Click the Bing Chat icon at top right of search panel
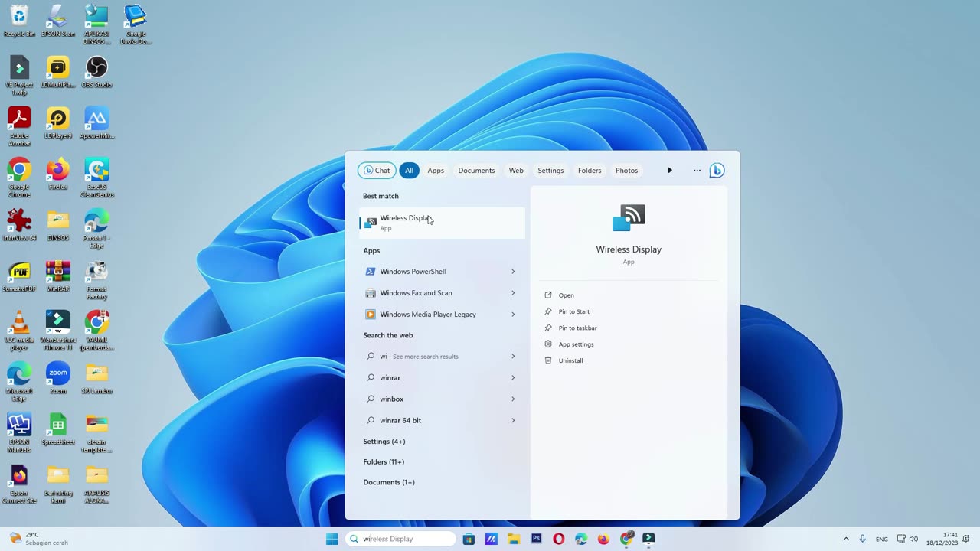This screenshot has height=551, width=980. pyautogui.click(x=717, y=171)
